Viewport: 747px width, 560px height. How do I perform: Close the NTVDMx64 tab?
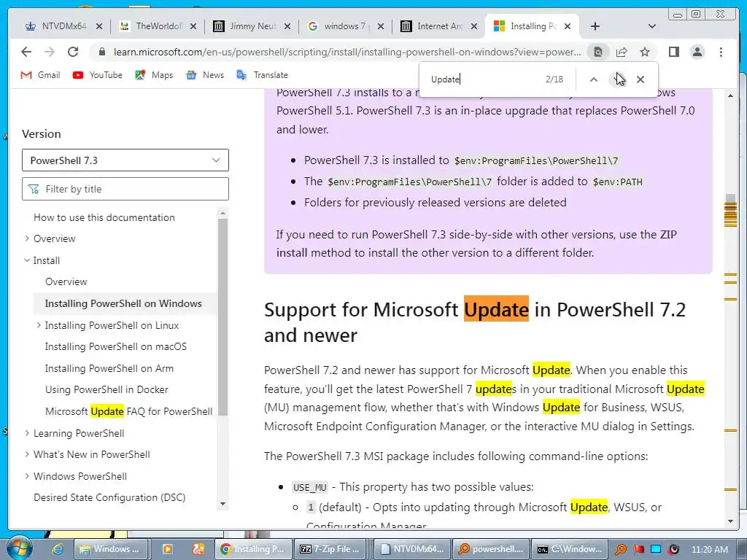tap(98, 26)
